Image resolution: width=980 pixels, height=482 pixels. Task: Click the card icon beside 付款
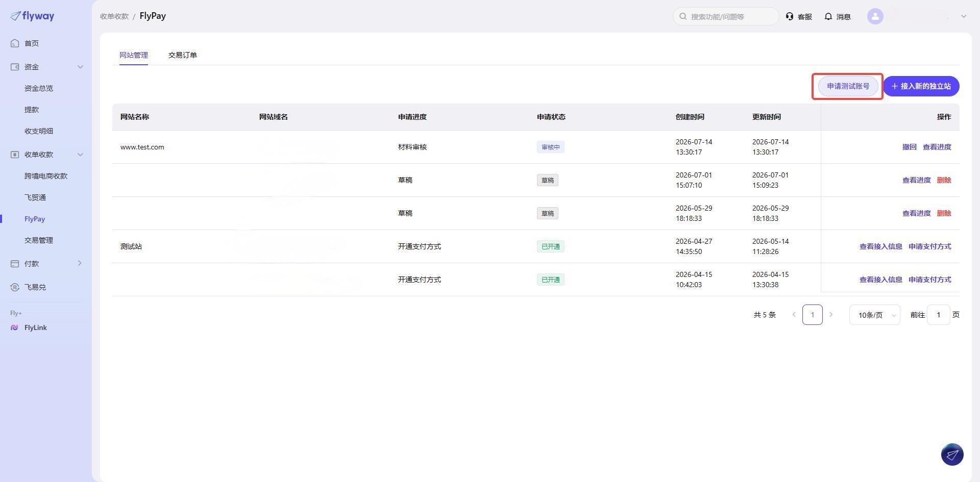tap(15, 264)
